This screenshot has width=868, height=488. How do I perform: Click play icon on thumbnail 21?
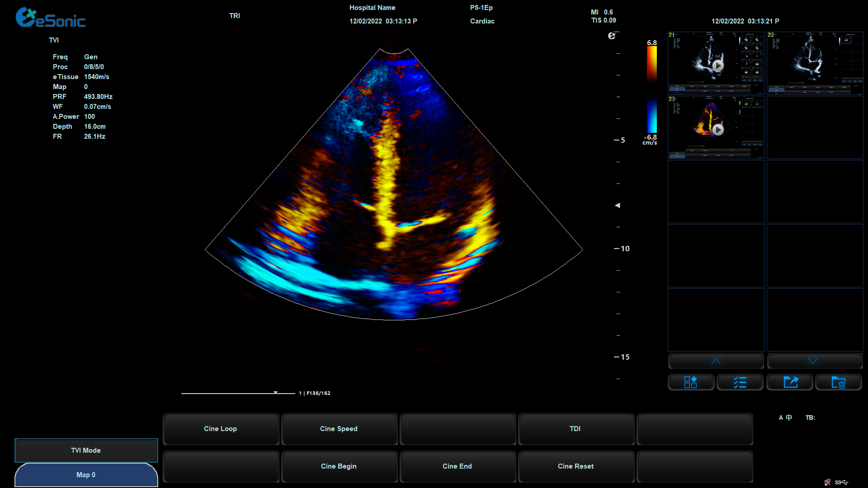point(717,66)
